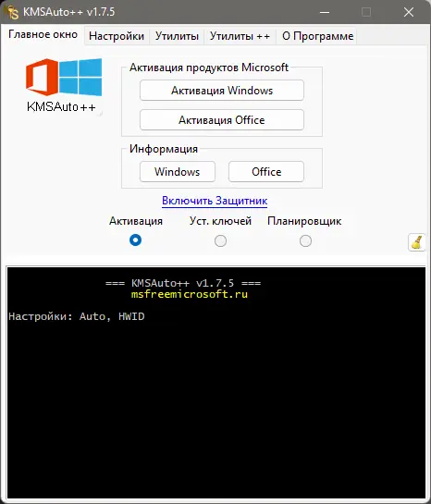Click the Активация Windows button
The image size is (431, 504).
(x=222, y=91)
